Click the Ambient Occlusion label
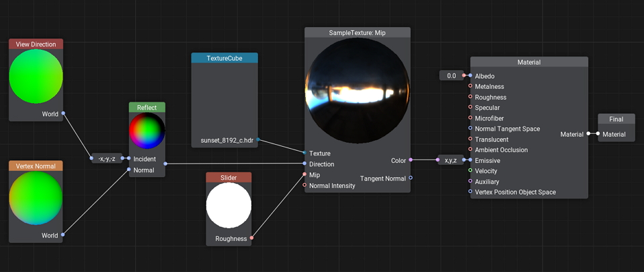The image size is (644, 272). click(501, 149)
